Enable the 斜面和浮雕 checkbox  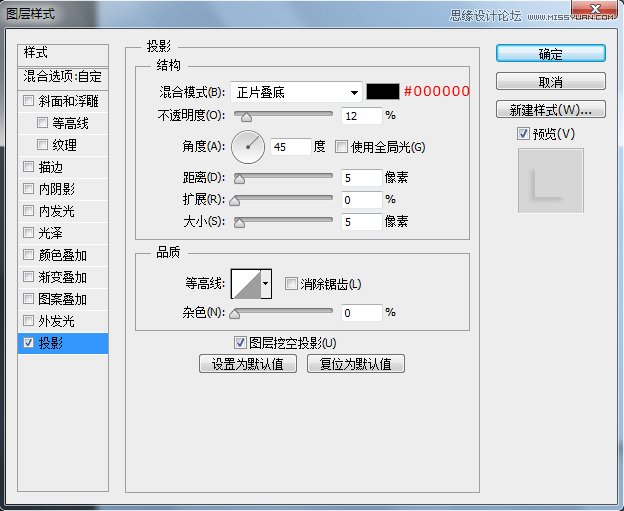point(28,100)
